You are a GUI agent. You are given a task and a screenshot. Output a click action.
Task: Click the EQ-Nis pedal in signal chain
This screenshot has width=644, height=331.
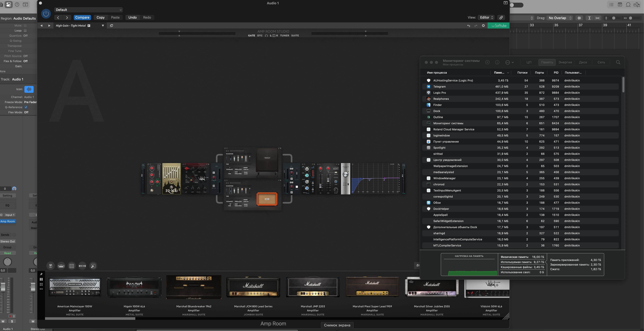pos(172,179)
